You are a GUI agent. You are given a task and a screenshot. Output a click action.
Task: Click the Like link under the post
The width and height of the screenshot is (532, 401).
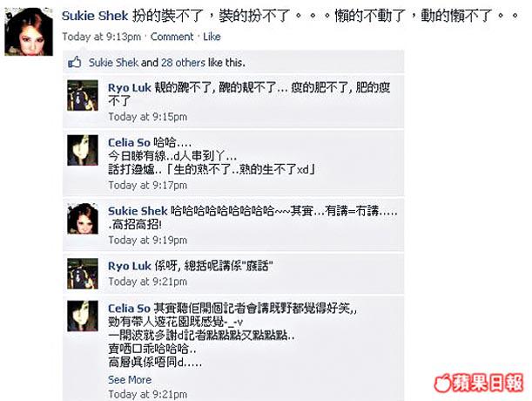[212, 37]
